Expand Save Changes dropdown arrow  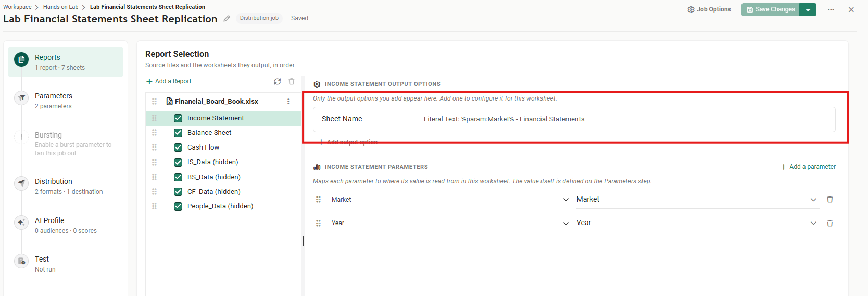pyautogui.click(x=808, y=9)
